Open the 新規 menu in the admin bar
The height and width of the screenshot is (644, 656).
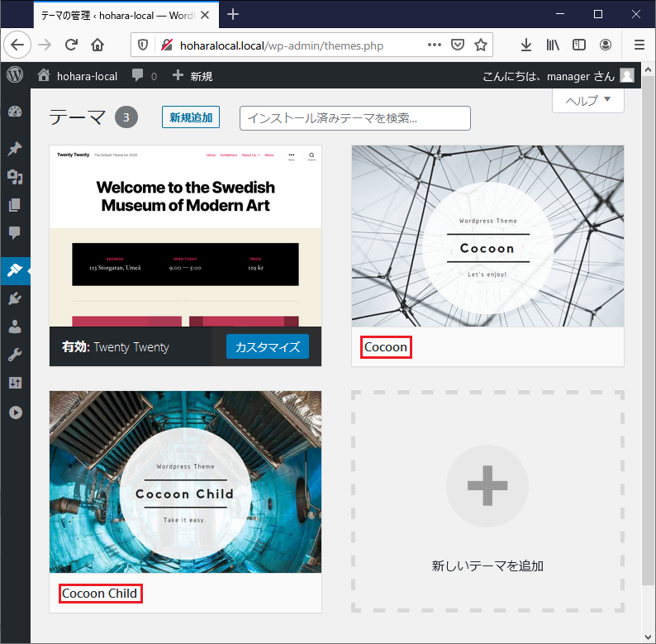click(193, 76)
